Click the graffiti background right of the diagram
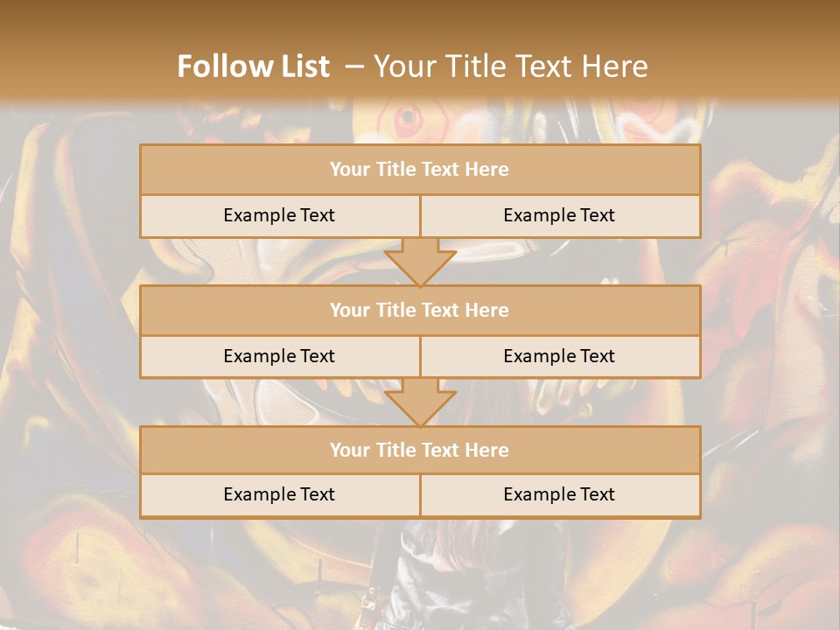Image resolution: width=840 pixels, height=630 pixels. (770, 350)
